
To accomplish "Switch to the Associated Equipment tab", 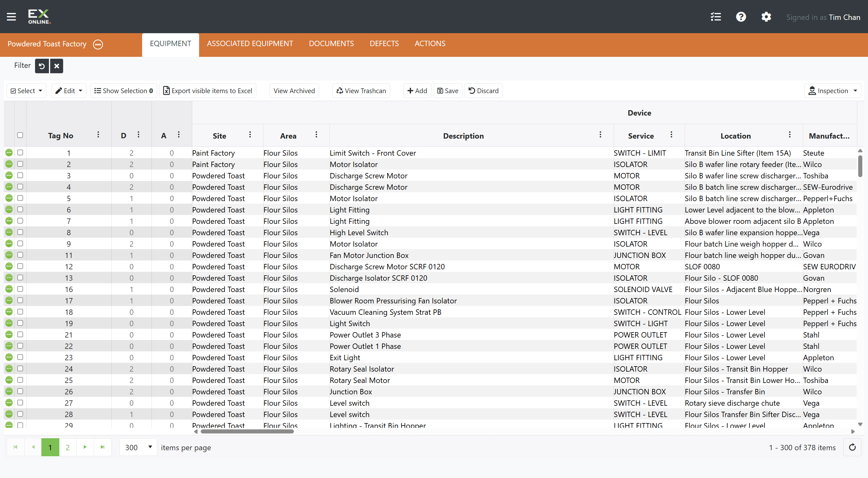I will pos(250,44).
